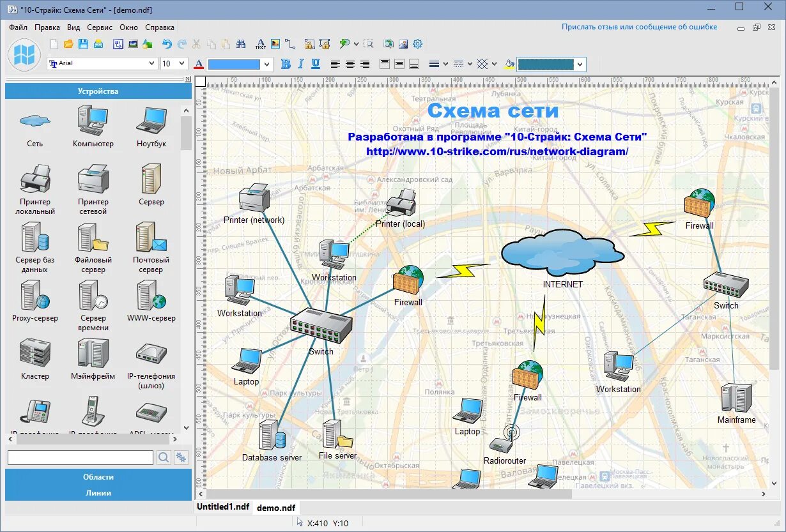
Task: Insert a picture using the image tool icon
Action: [x=275, y=44]
